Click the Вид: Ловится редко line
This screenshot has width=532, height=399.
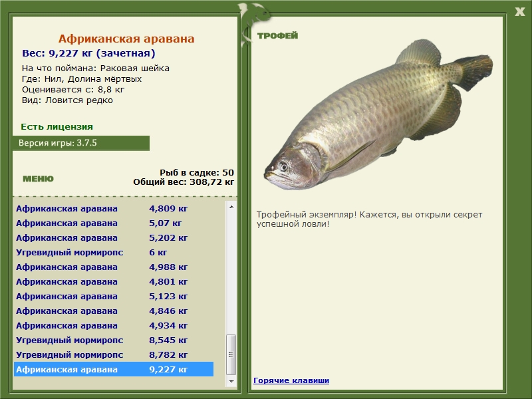click(67, 100)
